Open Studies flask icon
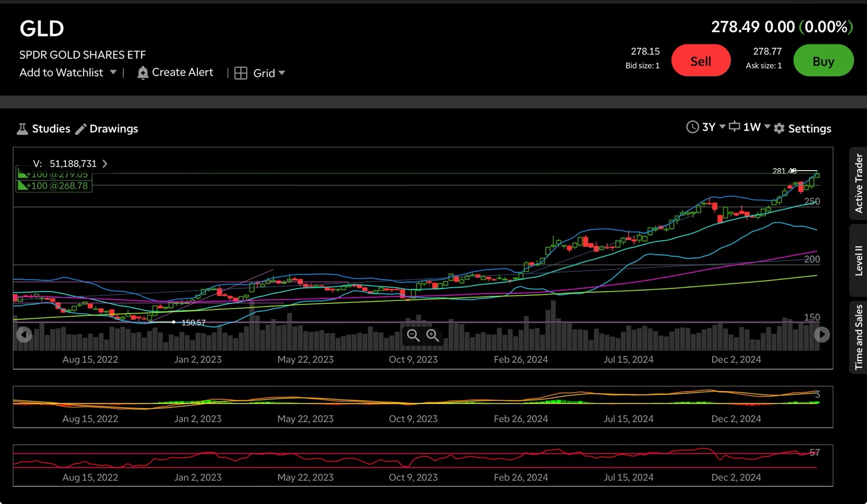This screenshot has height=504, width=867. 22,129
